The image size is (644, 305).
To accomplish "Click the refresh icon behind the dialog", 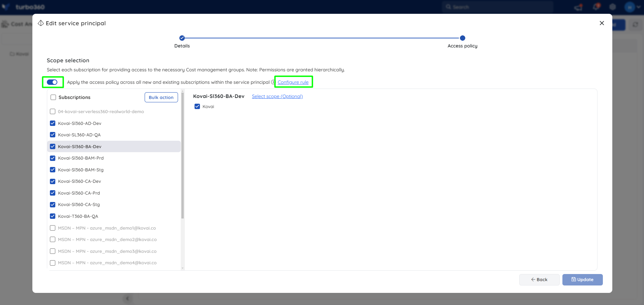I will [636, 25].
